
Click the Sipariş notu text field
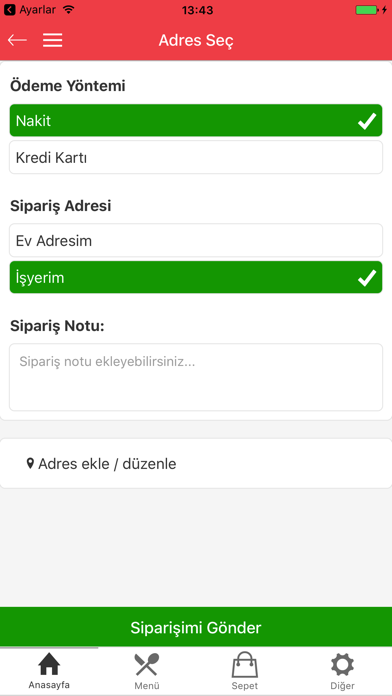click(196, 377)
